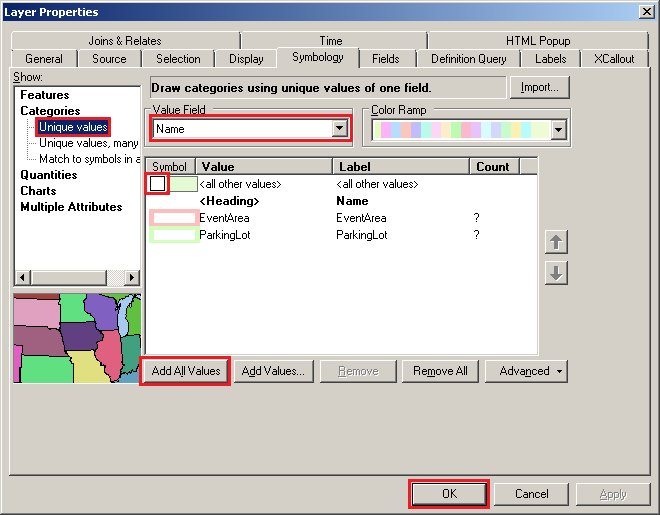Switch to the Fields tab
This screenshot has height=515, width=660.
(x=386, y=59)
